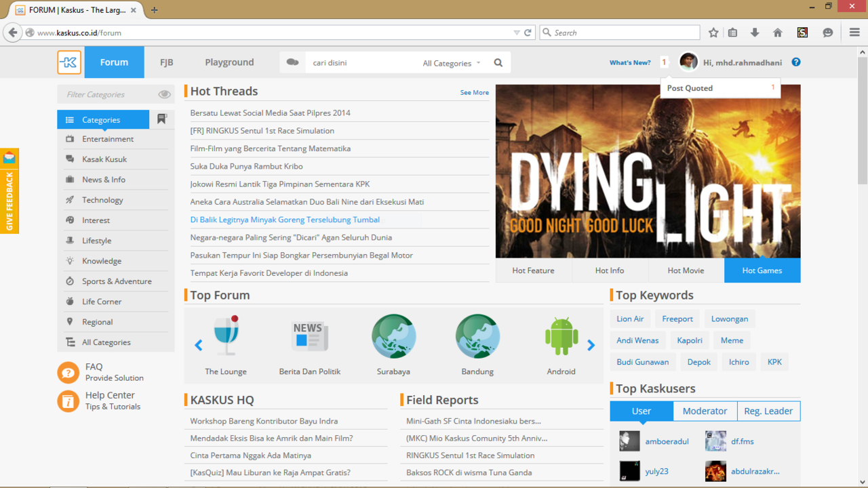Open the FAQ orange icon
The height and width of the screenshot is (488, 868).
click(x=68, y=372)
